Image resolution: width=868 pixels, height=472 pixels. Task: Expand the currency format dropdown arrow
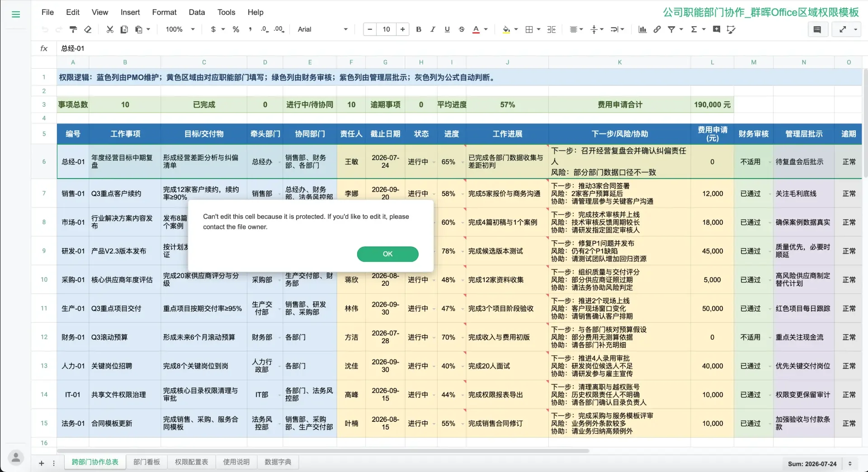223,29
